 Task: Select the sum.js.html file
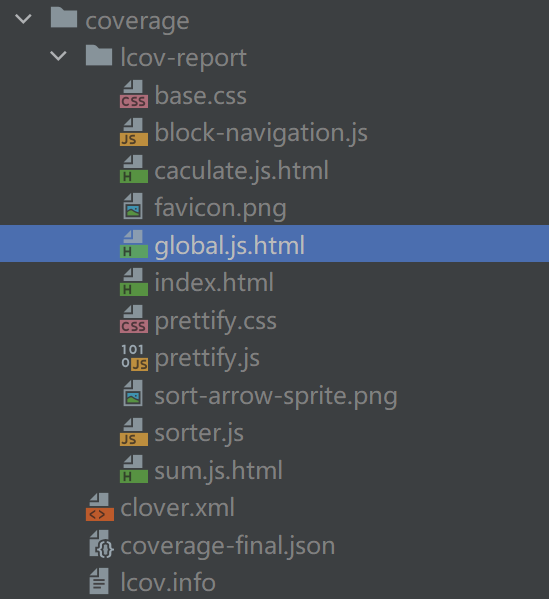[219, 470]
